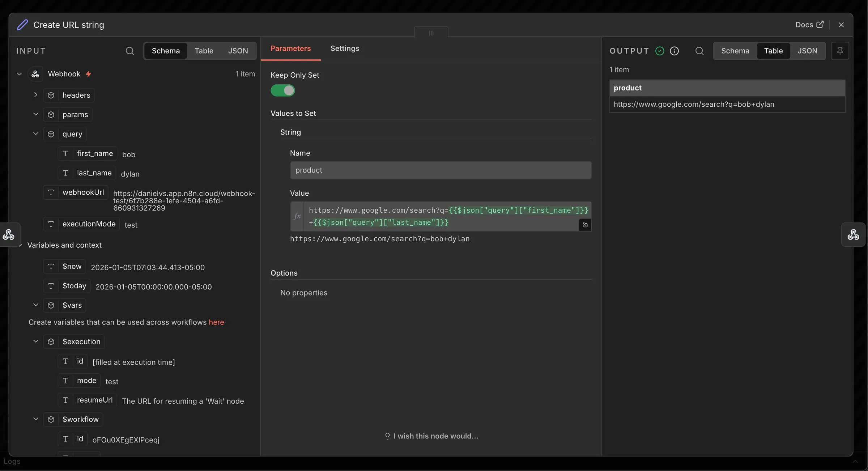The image size is (868, 471).
Task: Select the webhookUrl field pill
Action: [76, 192]
